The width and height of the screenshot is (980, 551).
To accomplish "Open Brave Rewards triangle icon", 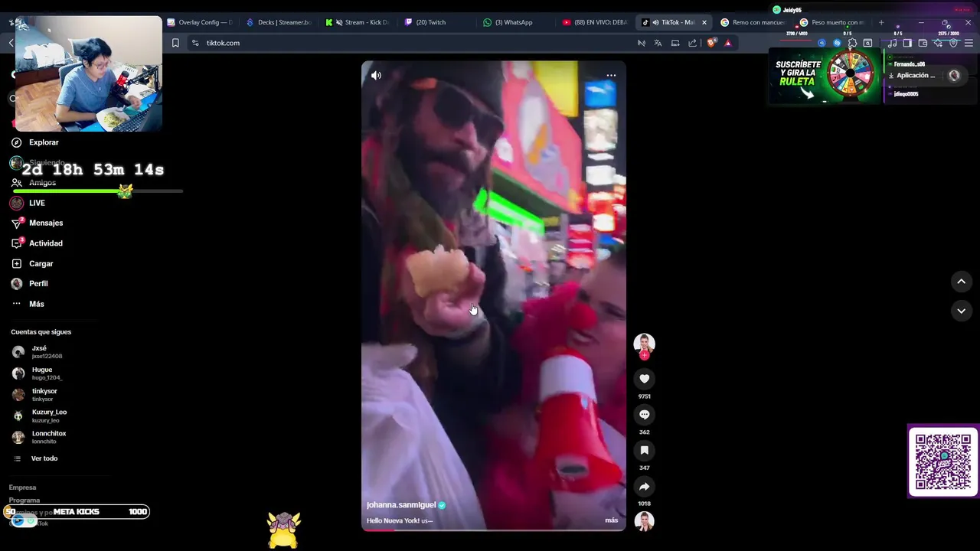I will [727, 43].
